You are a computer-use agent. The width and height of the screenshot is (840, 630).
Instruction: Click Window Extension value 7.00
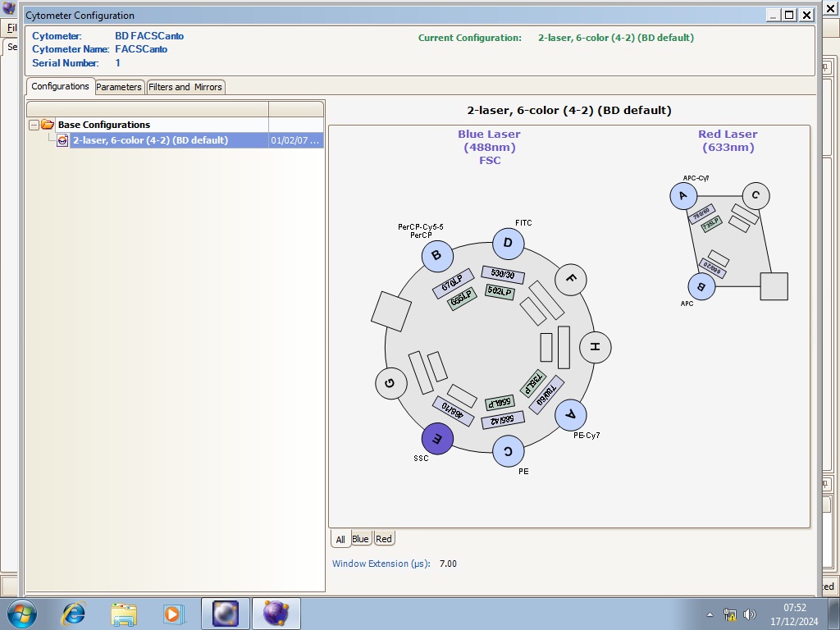pyautogui.click(x=448, y=564)
